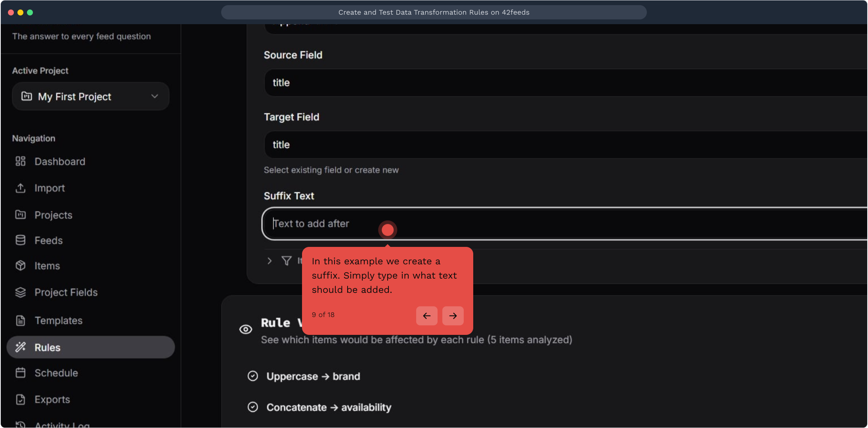This screenshot has width=868, height=428.
Task: Toggle the Concatenate availability rule check
Action: [x=252, y=407]
